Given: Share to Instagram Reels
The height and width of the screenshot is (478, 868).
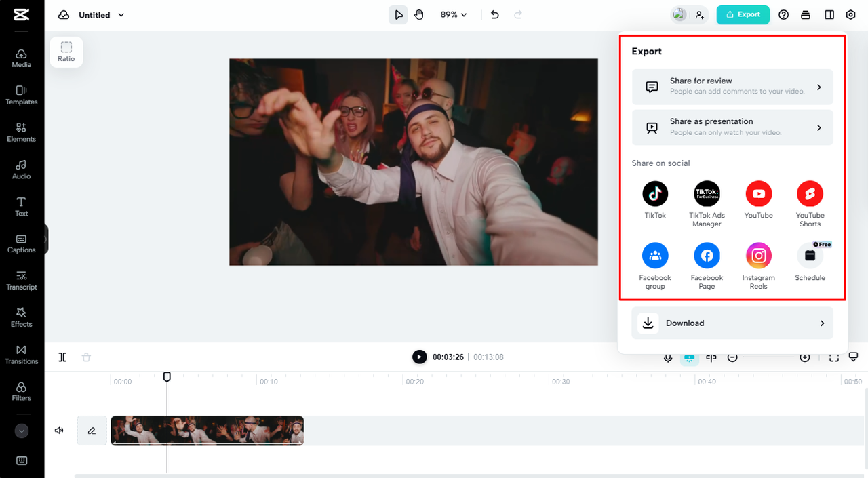Looking at the screenshot, I should pos(758,266).
